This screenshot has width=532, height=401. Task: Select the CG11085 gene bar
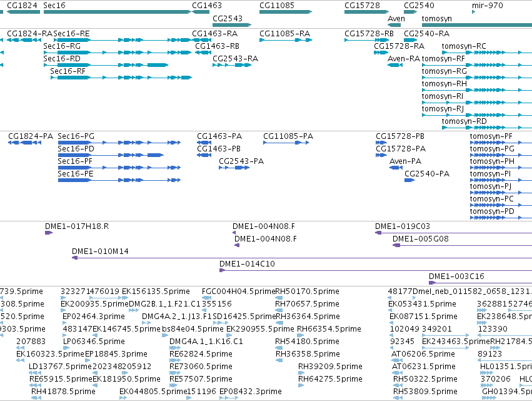[286, 12]
